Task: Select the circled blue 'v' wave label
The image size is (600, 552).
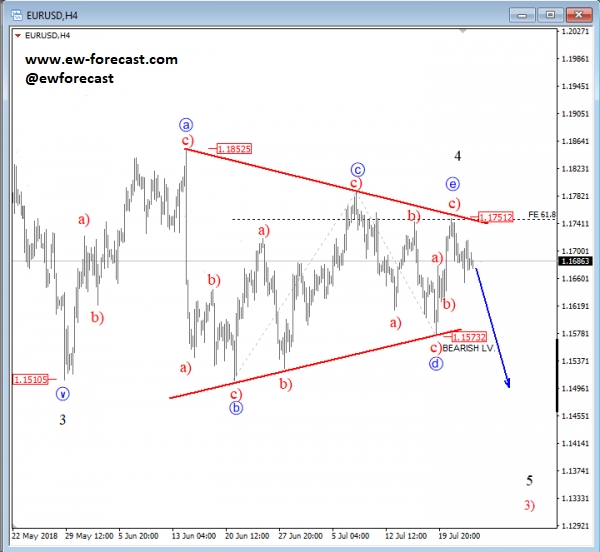Action: click(x=63, y=394)
